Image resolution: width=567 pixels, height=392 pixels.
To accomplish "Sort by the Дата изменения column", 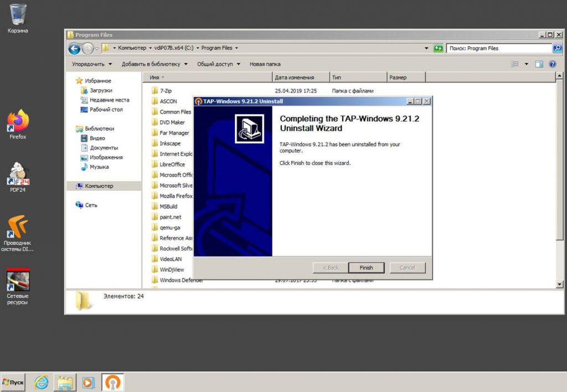I will click(x=301, y=78).
